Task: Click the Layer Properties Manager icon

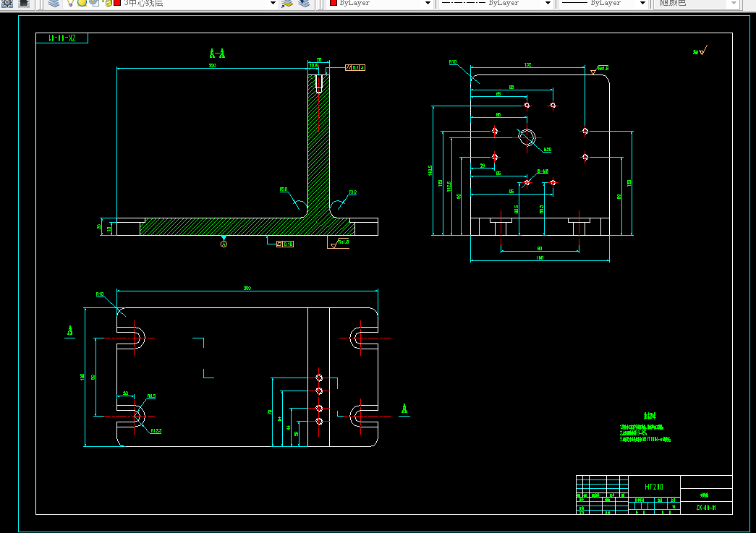Action: (54, 3)
